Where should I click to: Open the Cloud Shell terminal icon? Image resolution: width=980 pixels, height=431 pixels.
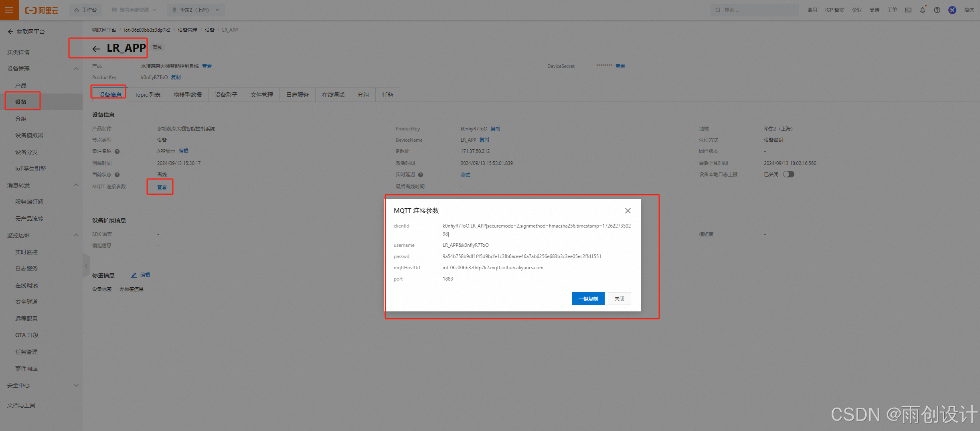908,10
